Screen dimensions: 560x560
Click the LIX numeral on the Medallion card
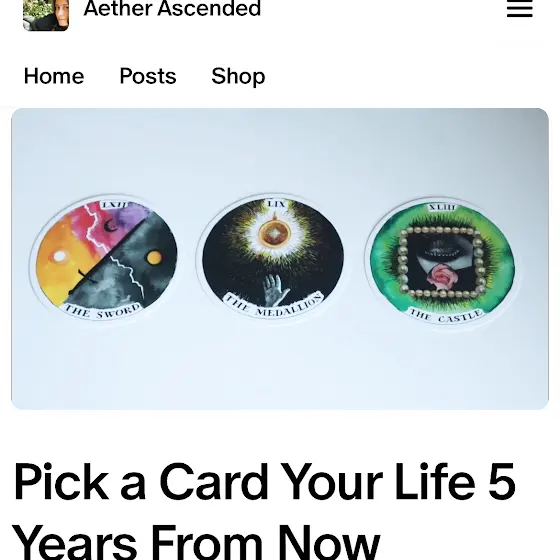pos(276,204)
